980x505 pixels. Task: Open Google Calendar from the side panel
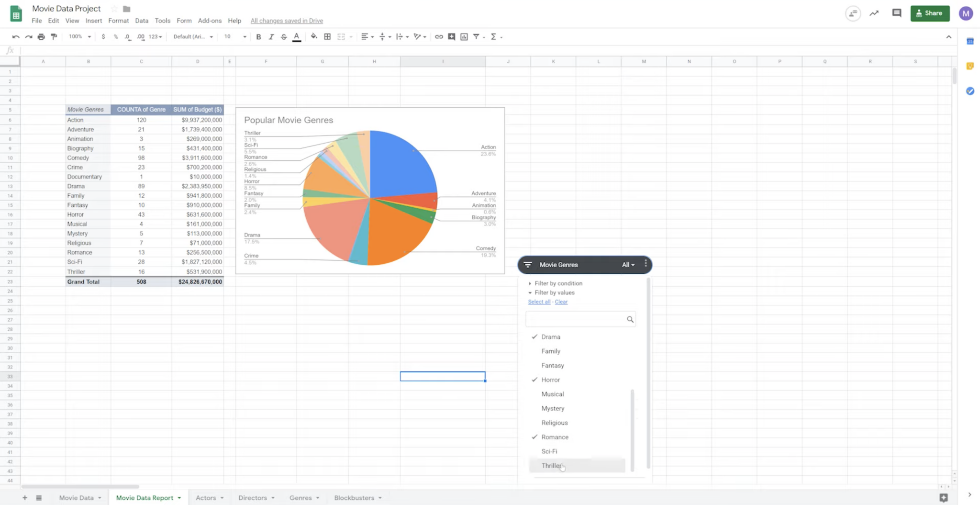pyautogui.click(x=970, y=41)
